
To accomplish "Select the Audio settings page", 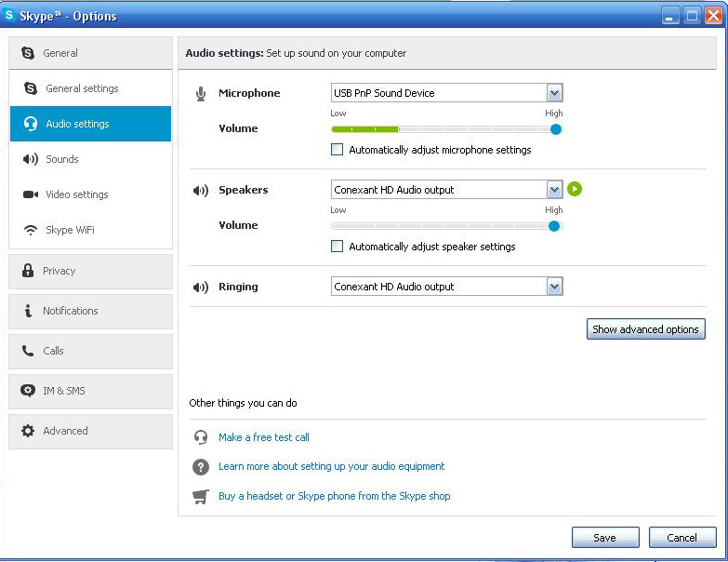I will (x=90, y=124).
